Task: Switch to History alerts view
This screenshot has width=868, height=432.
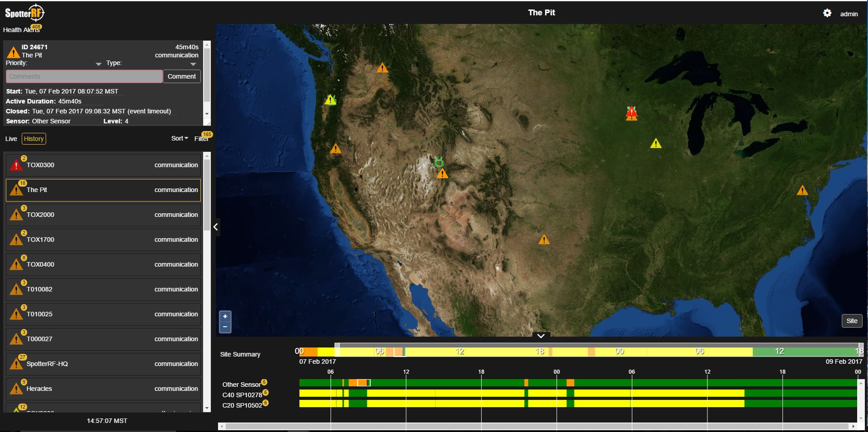Action: pyautogui.click(x=33, y=139)
